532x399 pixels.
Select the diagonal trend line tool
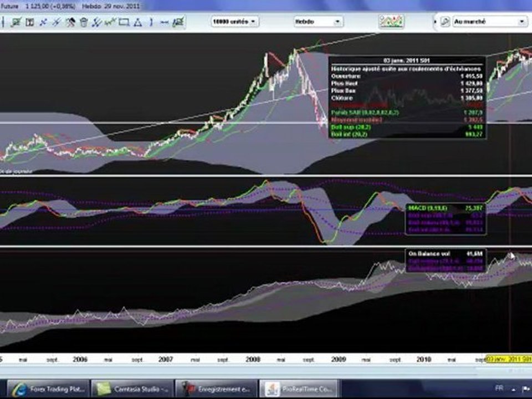(x=57, y=22)
